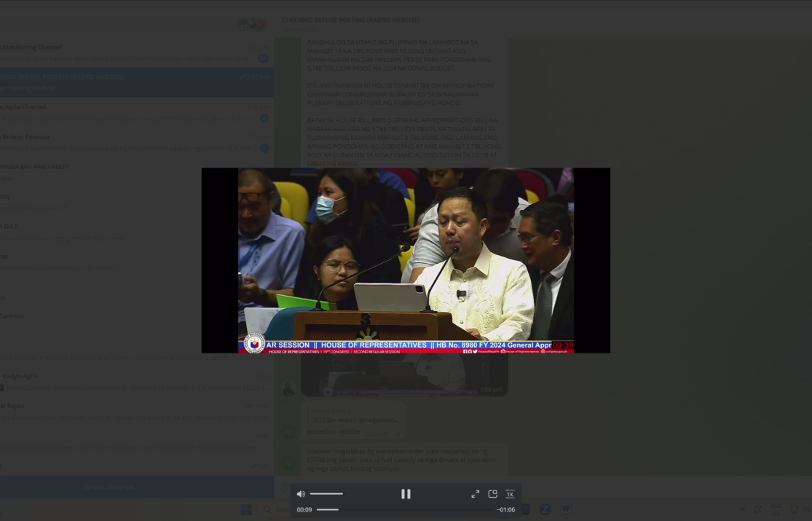Change playback speed with the 1X button
The image size is (812, 521).
point(510,494)
